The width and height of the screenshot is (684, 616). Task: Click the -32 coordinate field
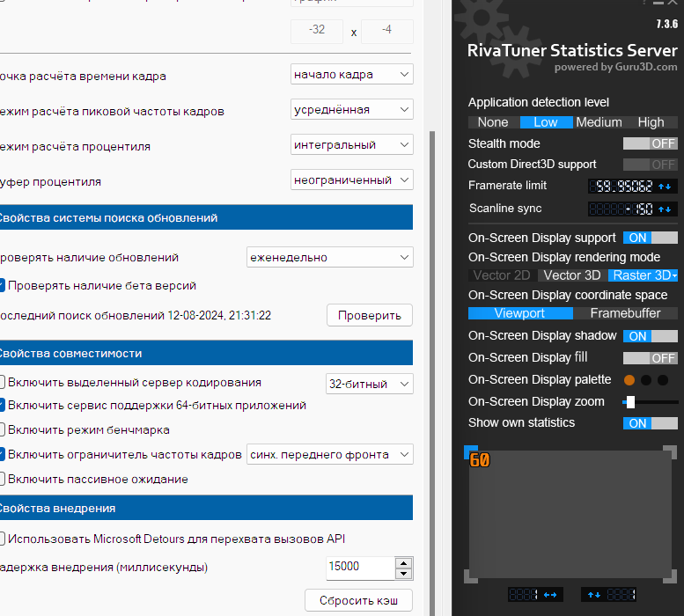click(317, 31)
